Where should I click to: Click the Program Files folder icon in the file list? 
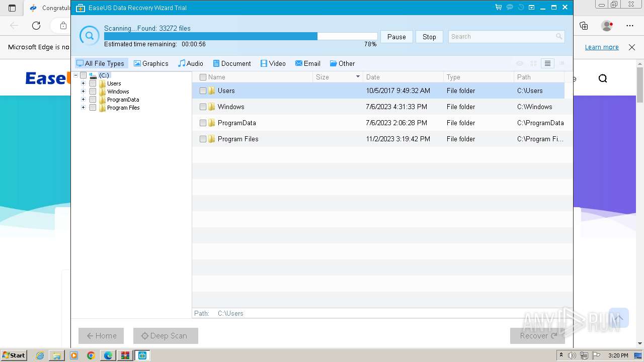(212, 139)
